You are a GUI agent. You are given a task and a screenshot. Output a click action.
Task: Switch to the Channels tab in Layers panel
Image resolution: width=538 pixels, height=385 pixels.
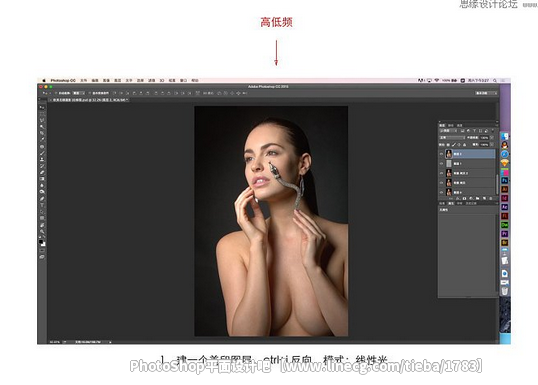[451, 126]
